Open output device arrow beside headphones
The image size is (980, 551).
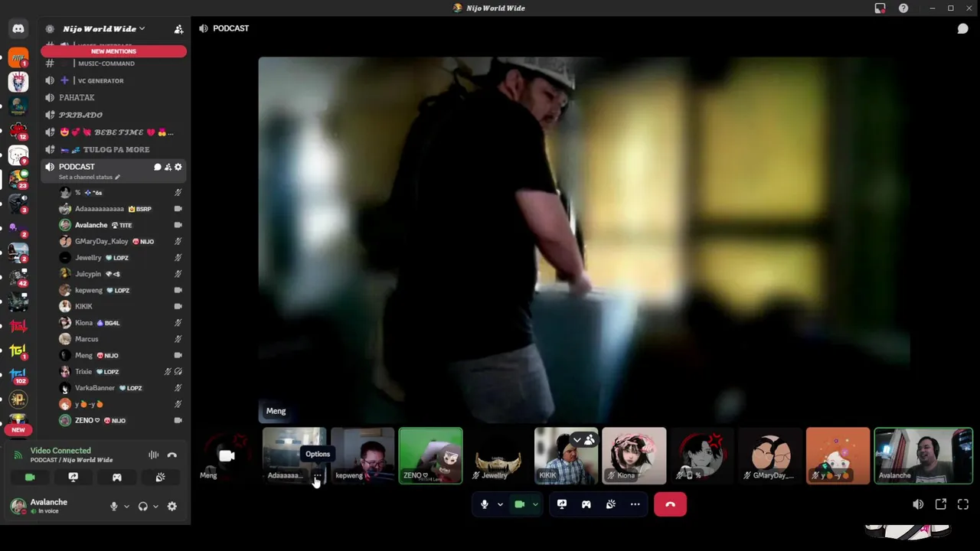coord(155,506)
